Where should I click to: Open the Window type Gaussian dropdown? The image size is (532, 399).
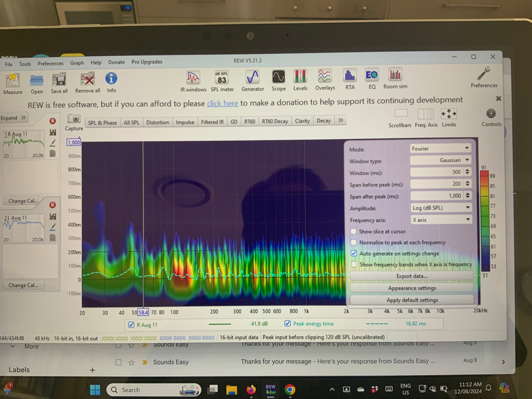[441, 160]
